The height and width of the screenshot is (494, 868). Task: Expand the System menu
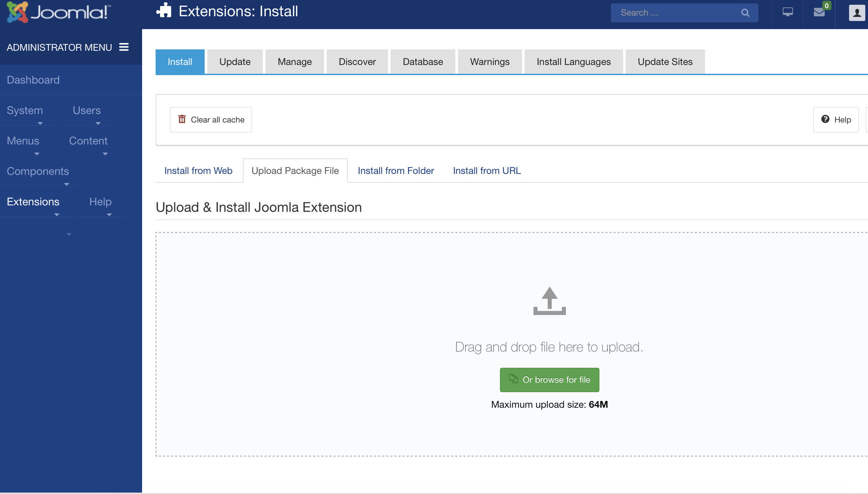click(25, 111)
